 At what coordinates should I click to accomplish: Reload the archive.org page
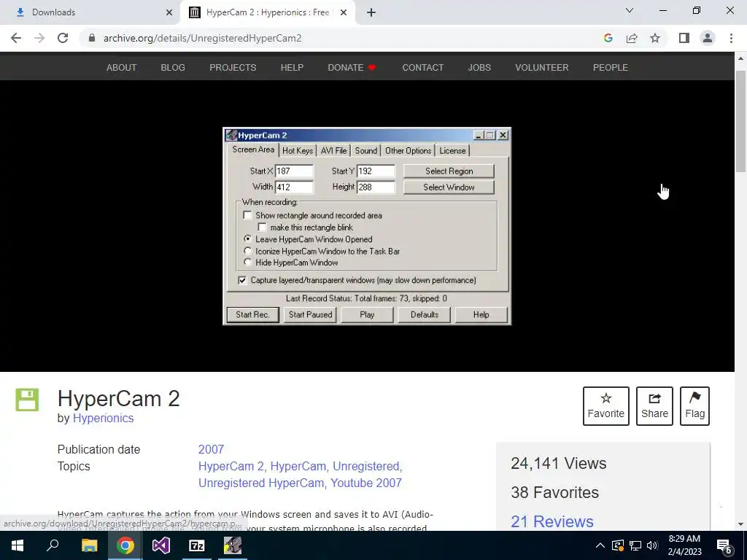click(x=63, y=38)
